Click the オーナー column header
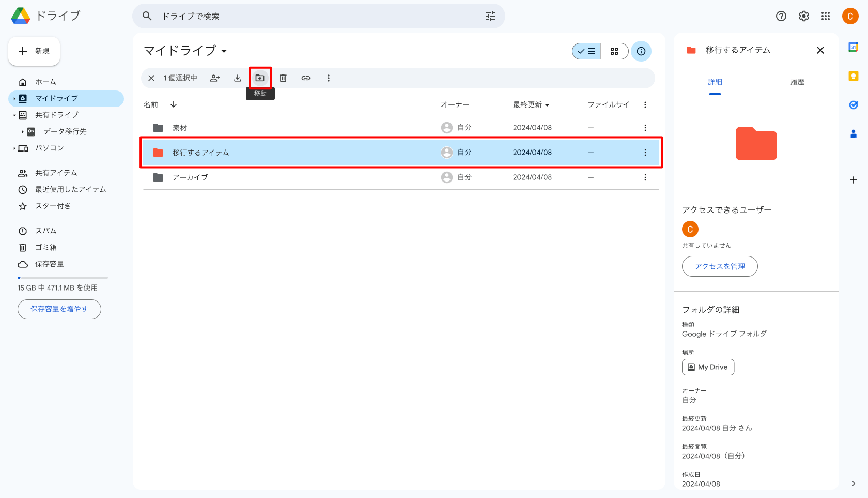Viewport: 868px width, 498px height. (455, 105)
